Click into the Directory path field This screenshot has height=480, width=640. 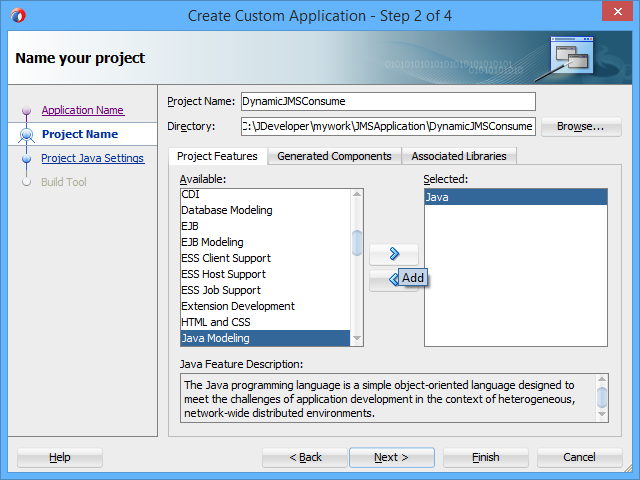click(x=388, y=127)
